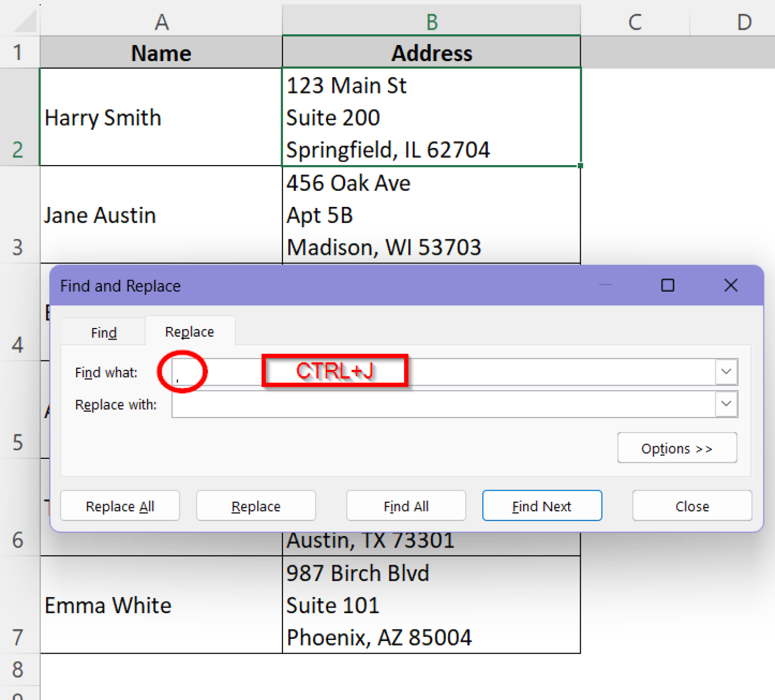Image resolution: width=775 pixels, height=700 pixels.
Task: Select the Replace tab
Action: [x=190, y=332]
